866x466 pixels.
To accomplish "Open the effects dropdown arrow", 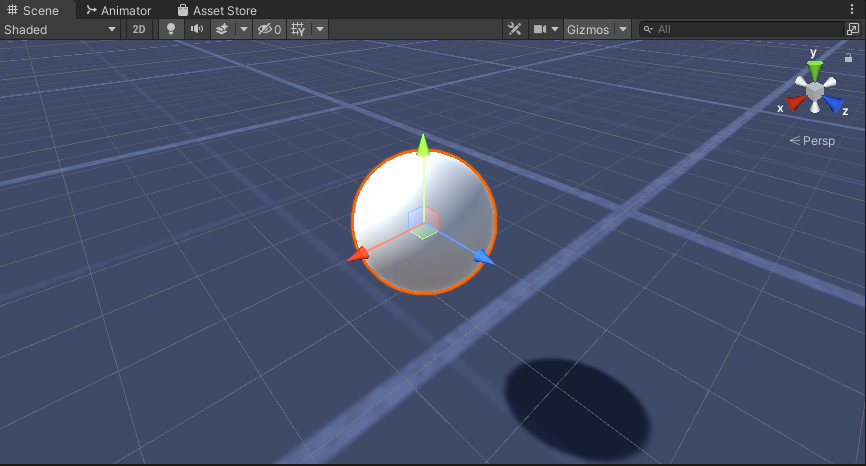I will click(244, 29).
